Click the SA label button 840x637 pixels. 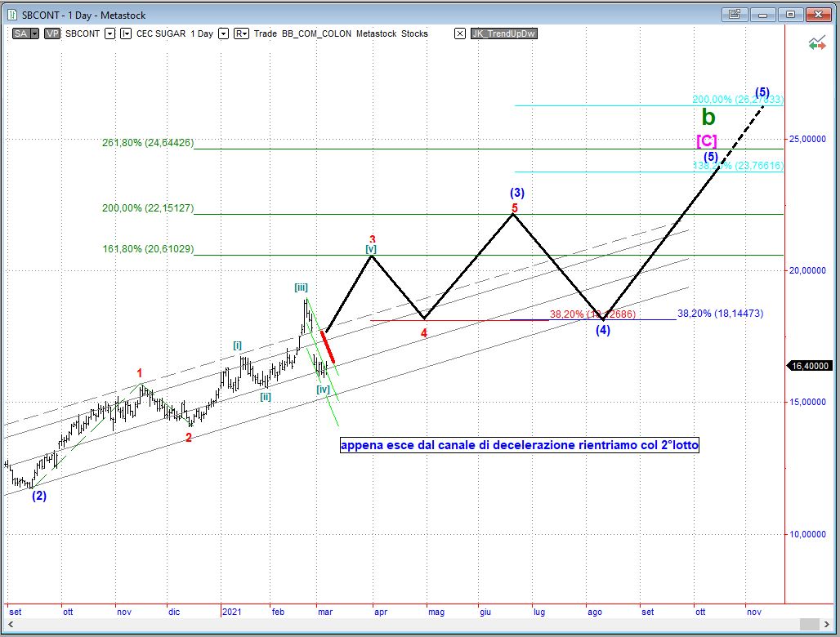click(x=20, y=33)
